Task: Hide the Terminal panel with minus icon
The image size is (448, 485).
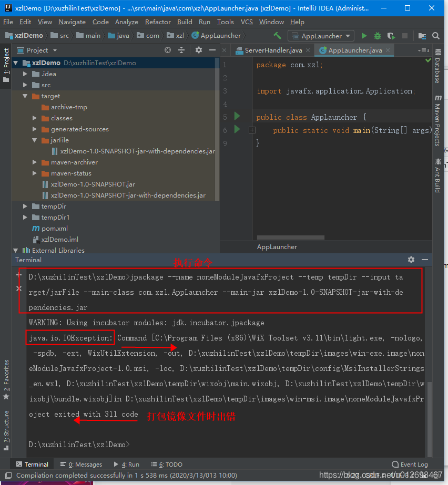Action: pos(425,260)
